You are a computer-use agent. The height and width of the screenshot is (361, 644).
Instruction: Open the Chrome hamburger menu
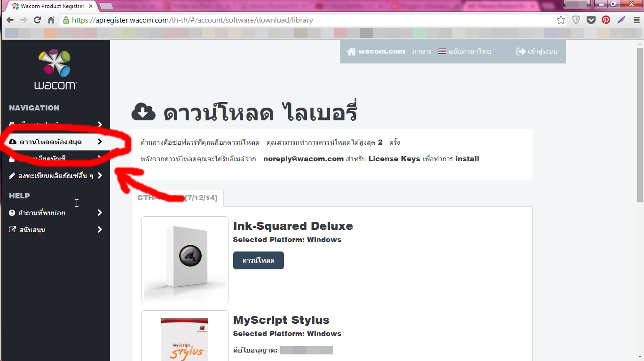click(x=636, y=20)
